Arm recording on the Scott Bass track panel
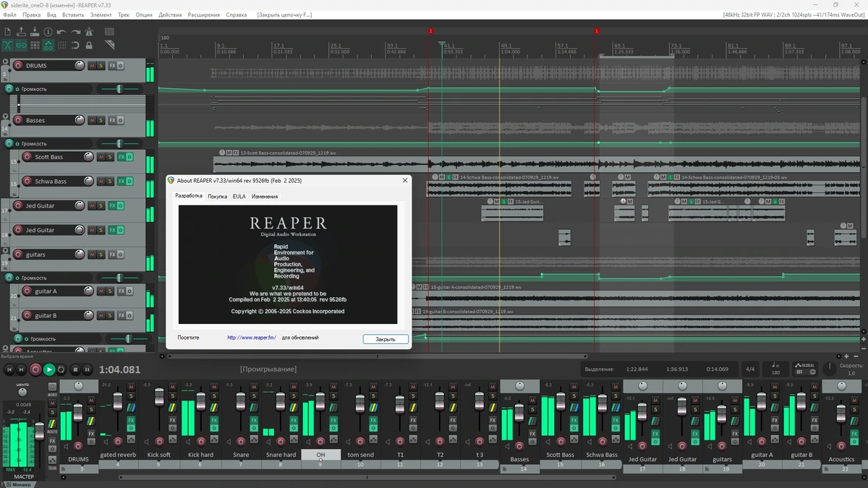 [27, 157]
